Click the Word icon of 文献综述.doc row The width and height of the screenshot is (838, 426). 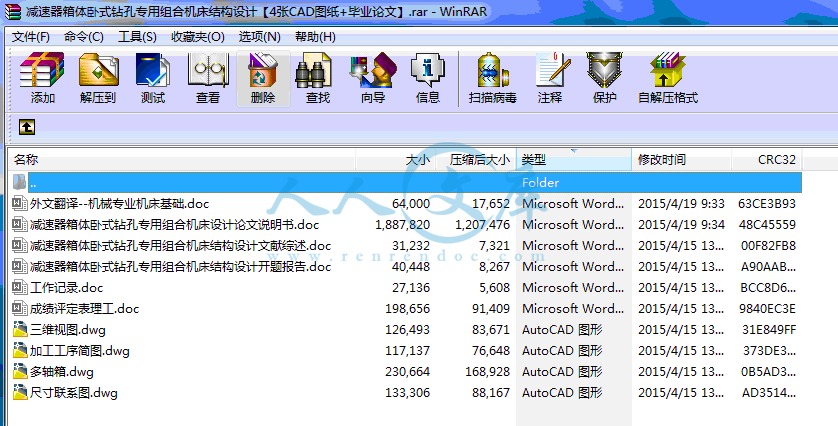[x=20, y=245]
